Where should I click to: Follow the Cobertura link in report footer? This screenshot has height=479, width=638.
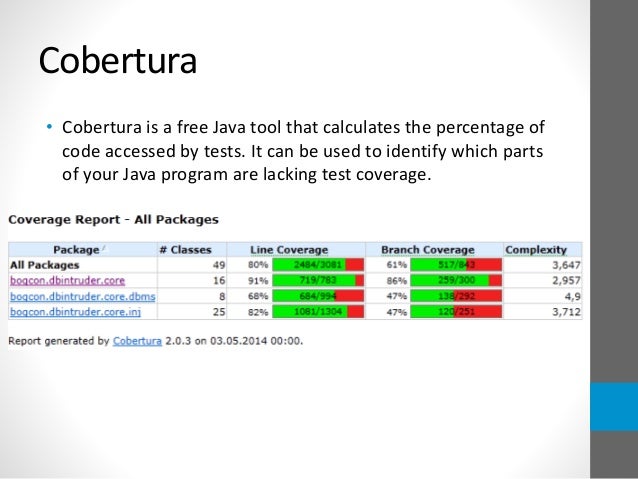pos(137,341)
